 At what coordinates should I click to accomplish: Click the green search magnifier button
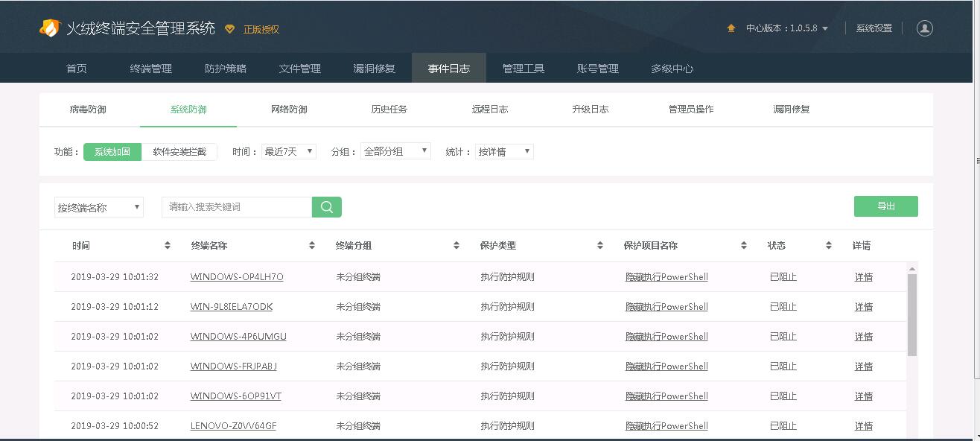pyautogui.click(x=326, y=207)
